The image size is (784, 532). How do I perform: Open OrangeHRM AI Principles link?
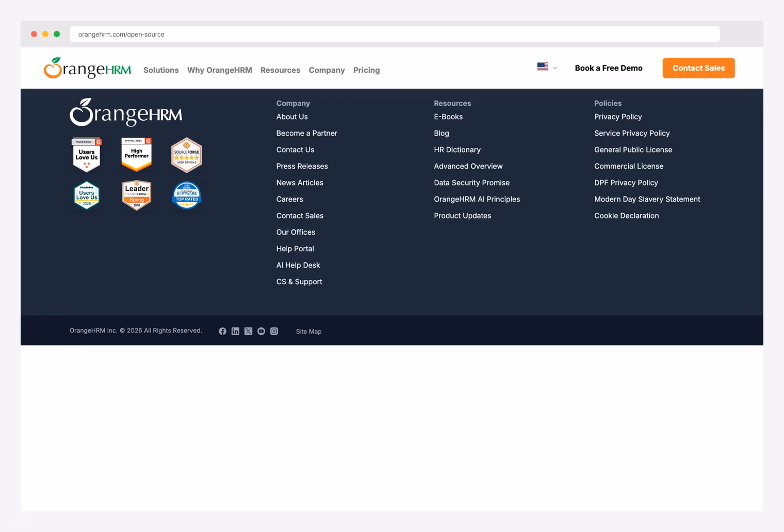pos(477,199)
